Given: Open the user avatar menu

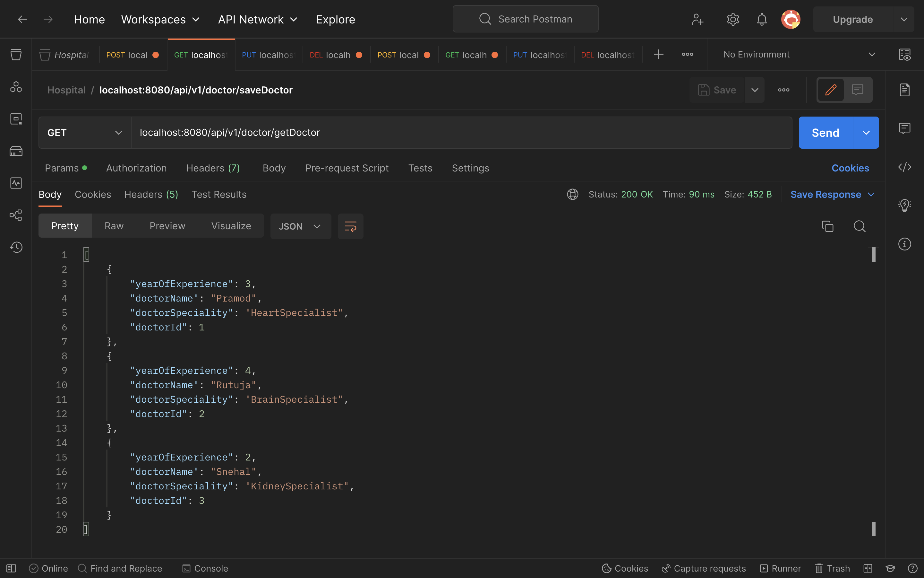Looking at the screenshot, I should click(790, 19).
